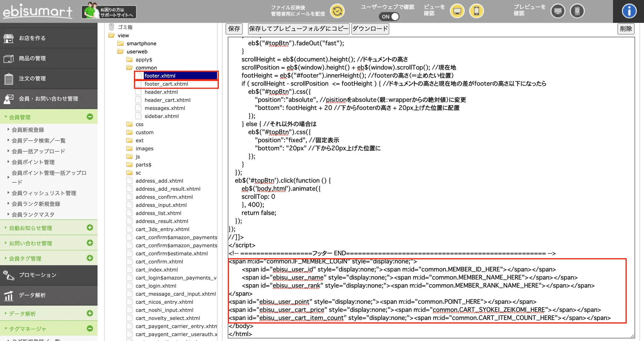Open the support site banner
This screenshot has height=341, width=644.
[x=109, y=12]
